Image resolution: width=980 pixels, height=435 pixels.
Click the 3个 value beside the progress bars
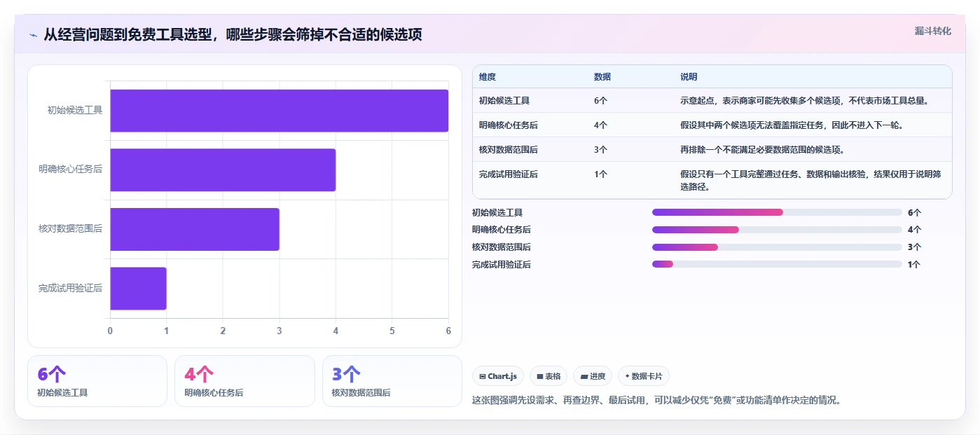(914, 247)
